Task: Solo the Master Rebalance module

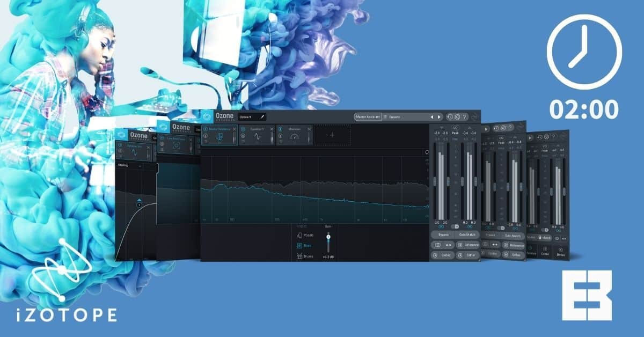Action: tap(206, 136)
